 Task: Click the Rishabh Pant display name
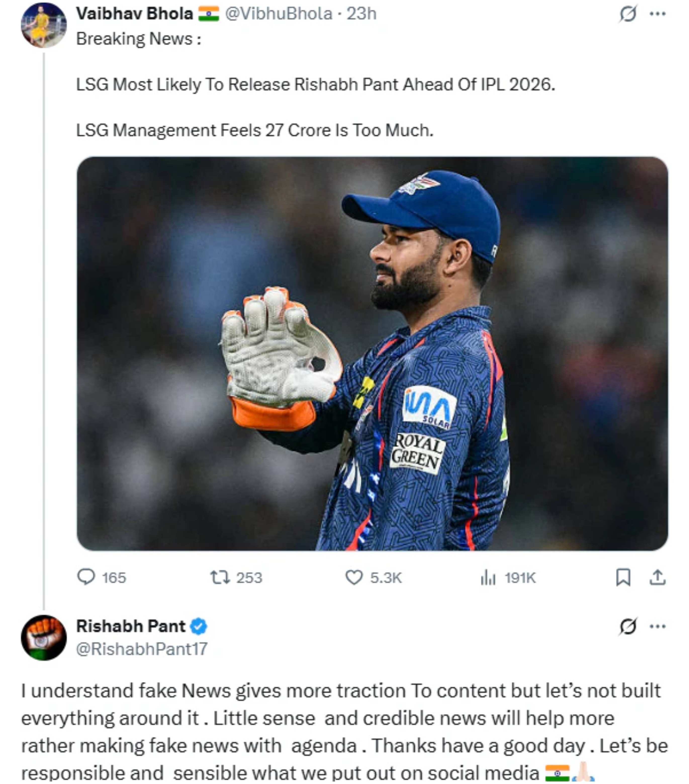tap(130, 626)
